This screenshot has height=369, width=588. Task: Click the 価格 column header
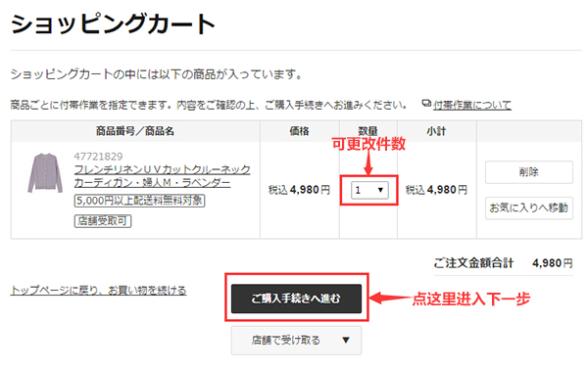299,131
